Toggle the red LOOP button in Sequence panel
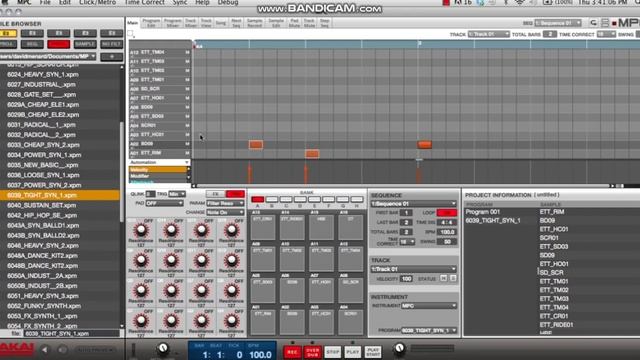Viewport: 640px width, 360px height. tap(447, 213)
